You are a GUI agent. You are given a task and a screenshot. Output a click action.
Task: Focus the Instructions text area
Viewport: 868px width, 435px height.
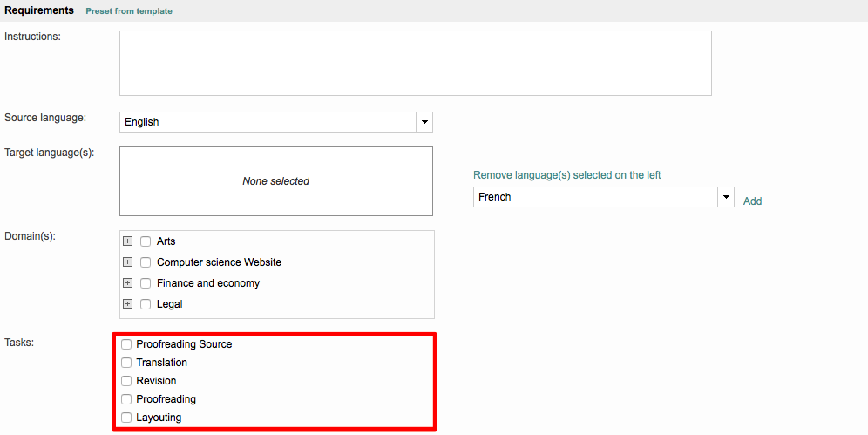(415, 64)
